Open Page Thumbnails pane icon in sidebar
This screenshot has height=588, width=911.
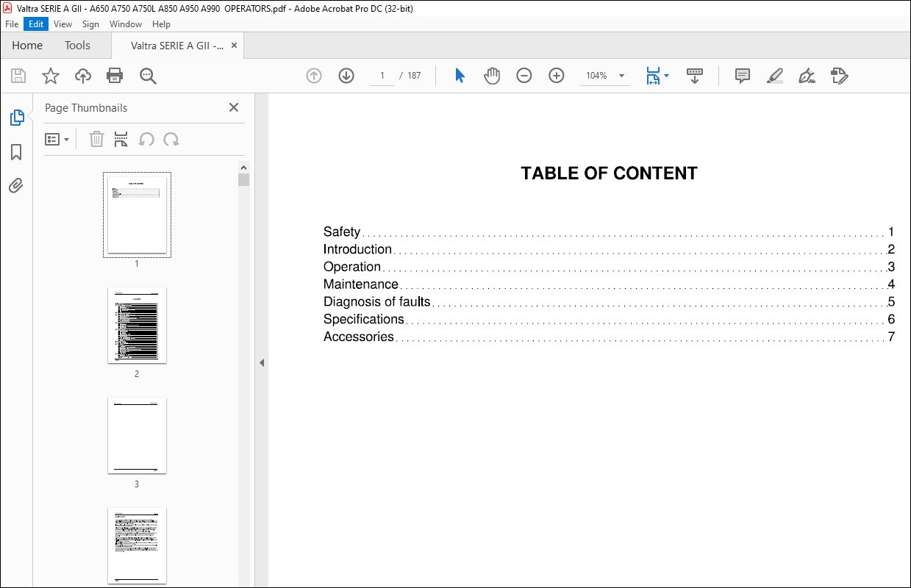16,118
